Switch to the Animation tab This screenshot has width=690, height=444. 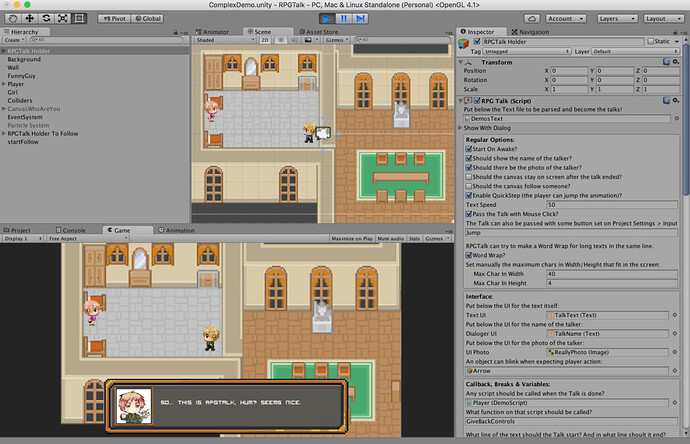(176, 230)
